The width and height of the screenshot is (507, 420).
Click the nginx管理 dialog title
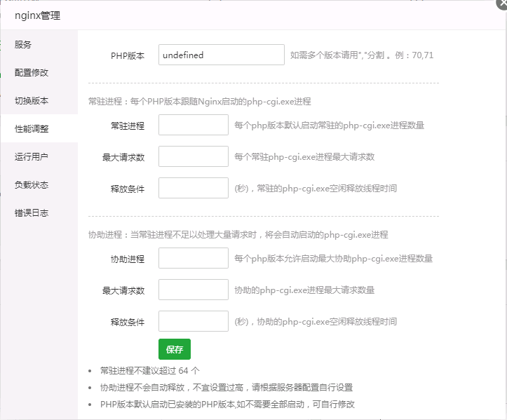37,15
